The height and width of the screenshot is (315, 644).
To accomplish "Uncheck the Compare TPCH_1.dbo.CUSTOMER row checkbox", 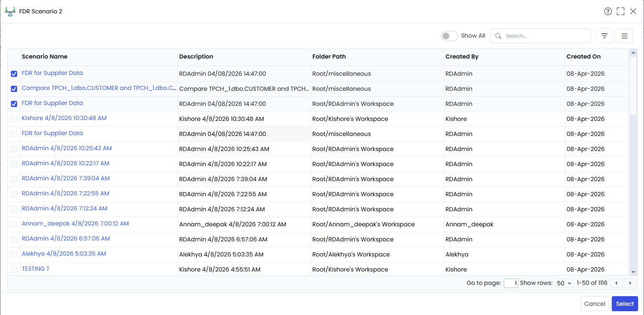I will 14,89.
